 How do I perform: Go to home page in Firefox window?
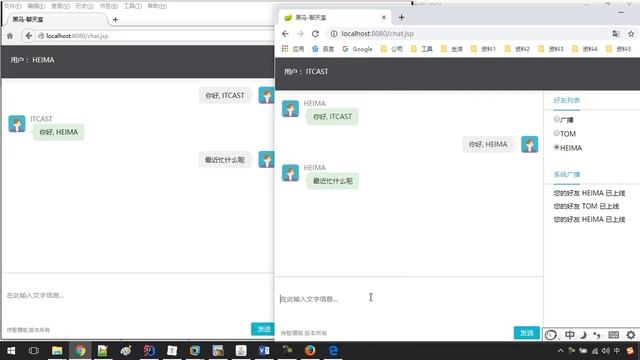click(10, 36)
